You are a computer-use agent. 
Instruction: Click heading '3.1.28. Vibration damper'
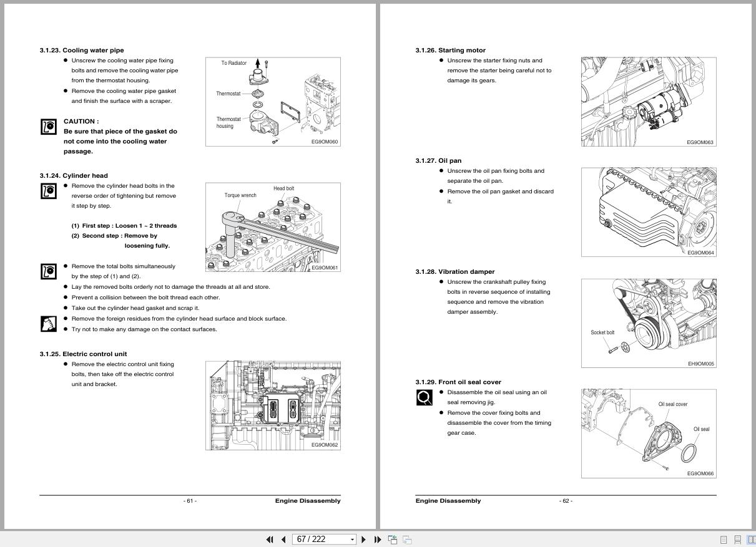click(454, 271)
